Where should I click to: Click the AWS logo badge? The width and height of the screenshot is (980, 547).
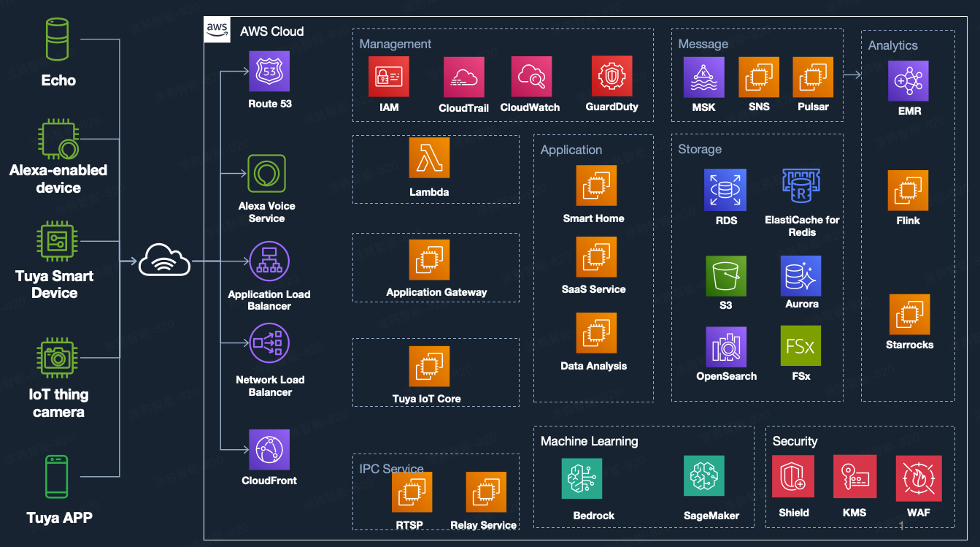click(217, 30)
